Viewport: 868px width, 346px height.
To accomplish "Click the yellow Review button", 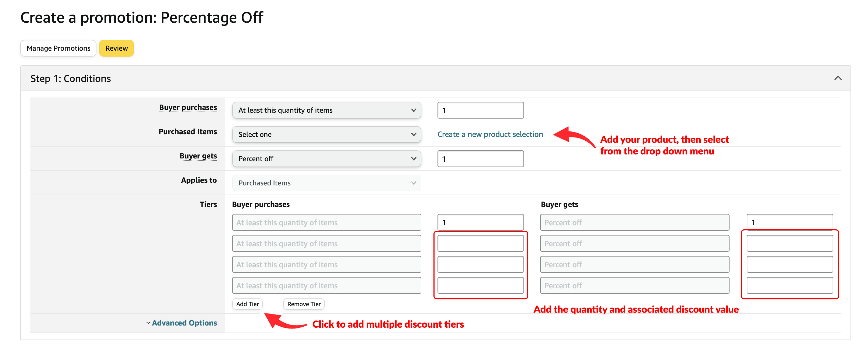I will point(117,48).
